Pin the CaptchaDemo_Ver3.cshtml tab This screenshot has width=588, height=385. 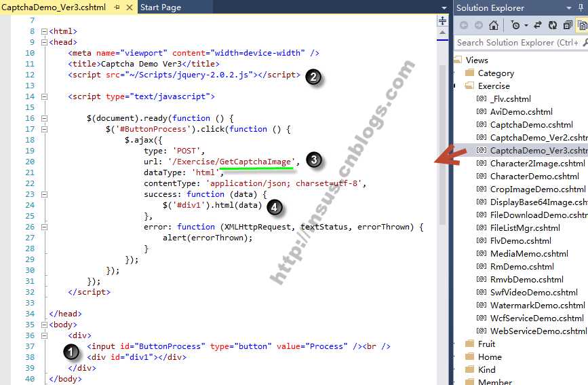point(117,7)
